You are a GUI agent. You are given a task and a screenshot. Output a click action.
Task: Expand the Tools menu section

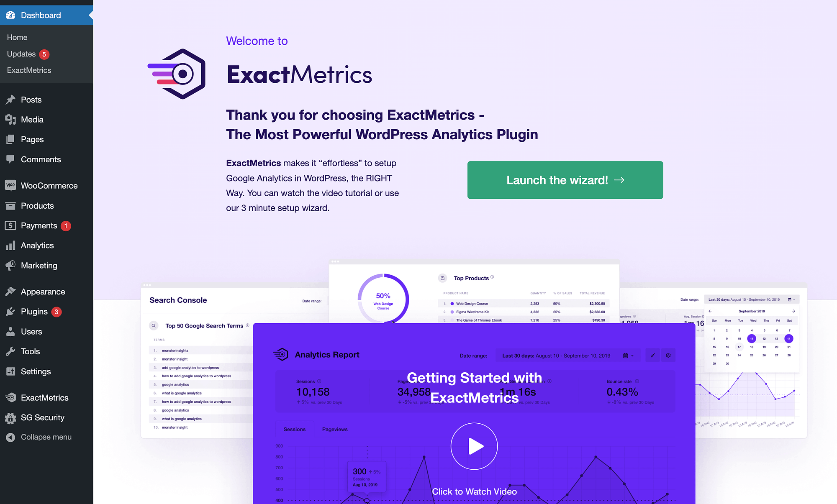pos(30,351)
